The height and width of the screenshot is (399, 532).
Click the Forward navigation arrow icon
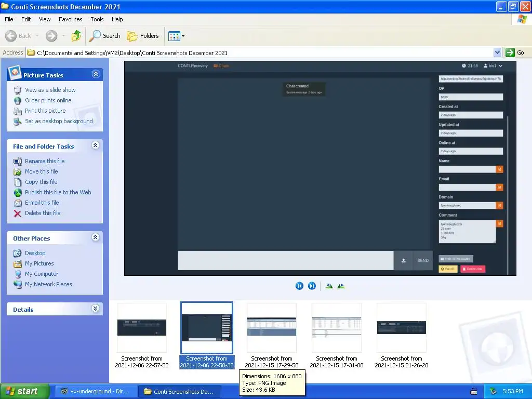click(x=51, y=36)
